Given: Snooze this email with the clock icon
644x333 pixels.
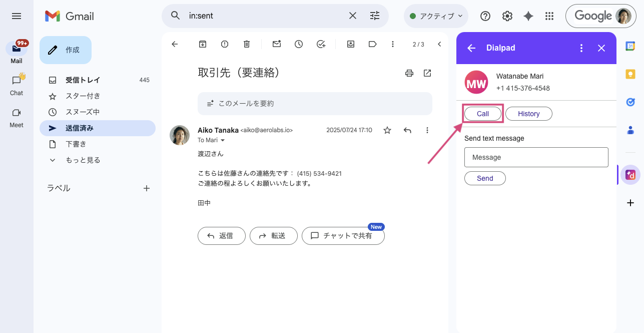Looking at the screenshot, I should point(299,44).
